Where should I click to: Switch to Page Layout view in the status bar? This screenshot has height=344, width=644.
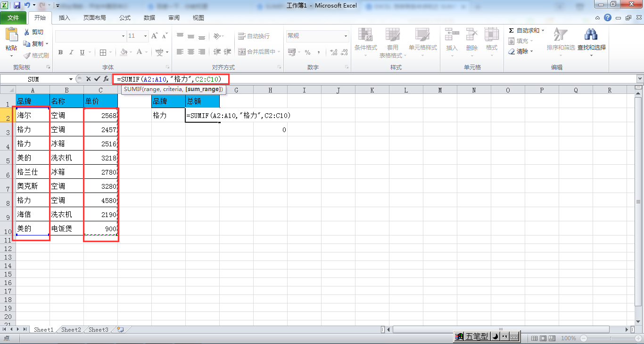point(543,338)
